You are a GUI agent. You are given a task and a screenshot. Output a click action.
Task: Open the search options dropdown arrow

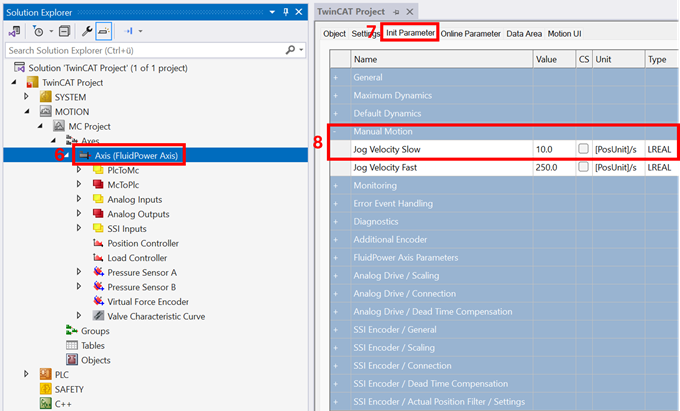click(301, 50)
